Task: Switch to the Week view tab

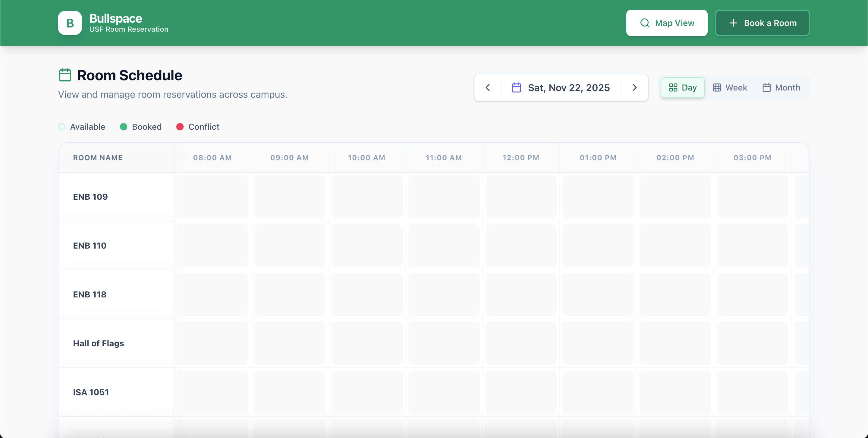Action: point(730,88)
